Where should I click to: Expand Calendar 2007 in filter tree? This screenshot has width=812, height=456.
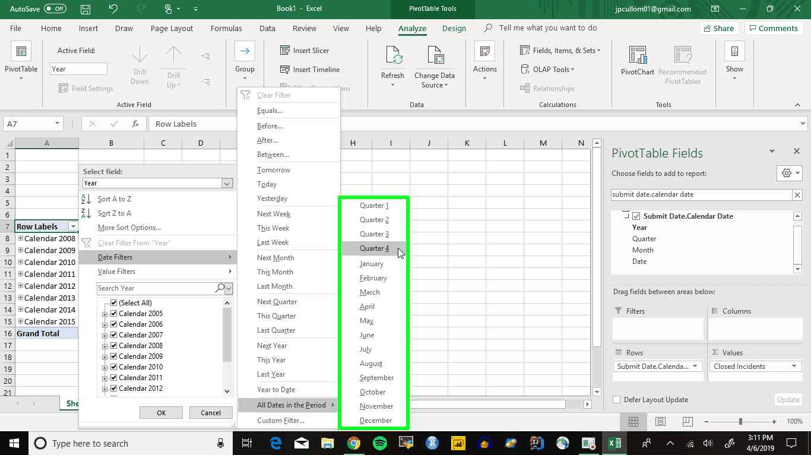click(x=105, y=335)
